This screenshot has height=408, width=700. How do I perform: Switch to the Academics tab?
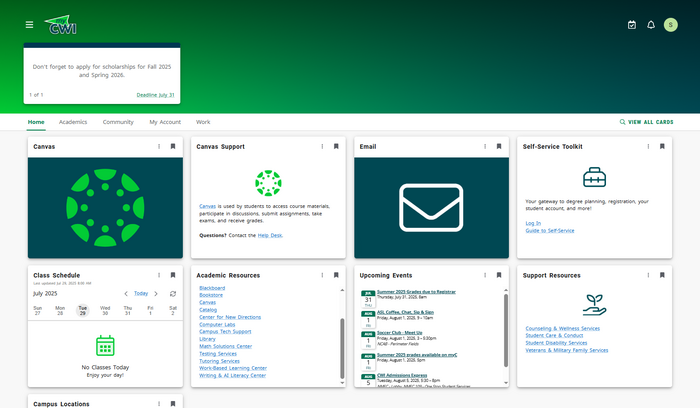click(73, 122)
